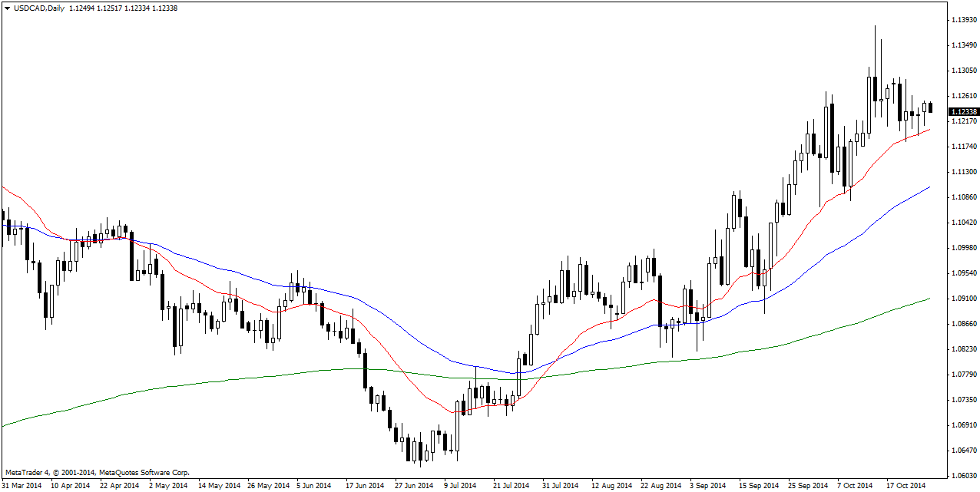Click the USDCAD,Daily chart title
Viewport: 980px width, 492px height.
click(x=39, y=8)
